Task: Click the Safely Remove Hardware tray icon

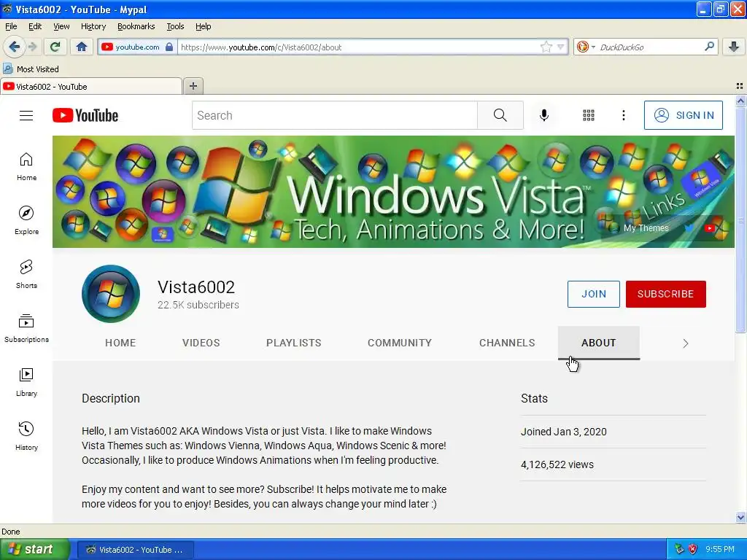Action: coord(679,549)
